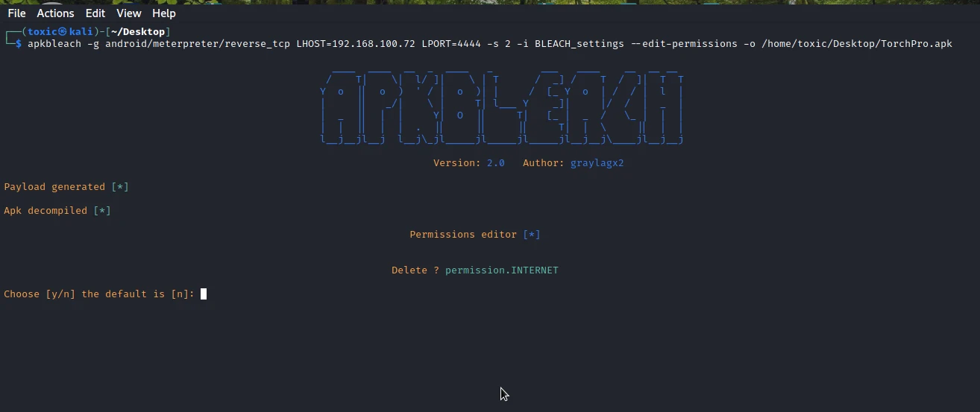Viewport: 980px width, 412px height.
Task: Click the 'Payload generated [*]' line
Action: [66, 187]
